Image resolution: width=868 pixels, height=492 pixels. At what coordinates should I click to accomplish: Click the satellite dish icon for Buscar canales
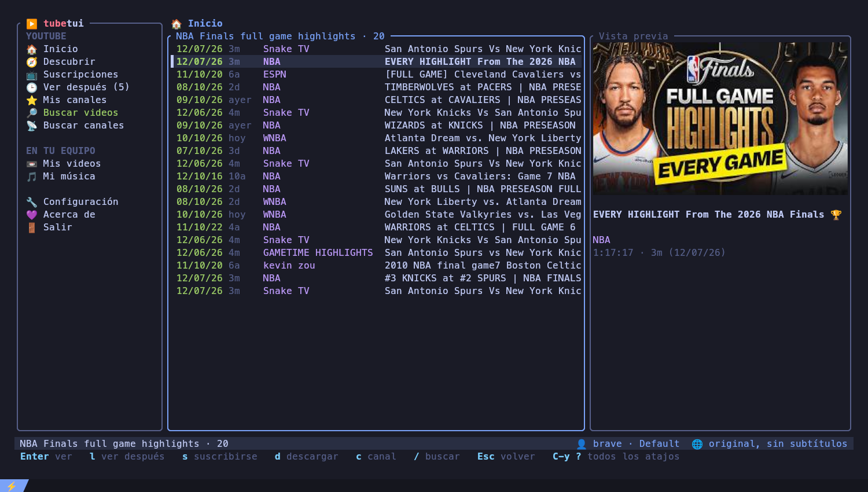(32, 126)
